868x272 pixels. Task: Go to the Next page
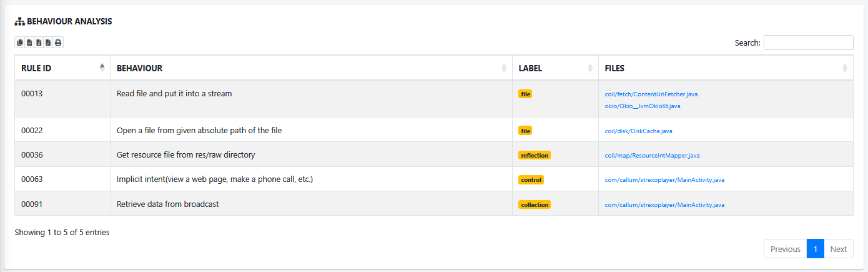[x=839, y=249]
